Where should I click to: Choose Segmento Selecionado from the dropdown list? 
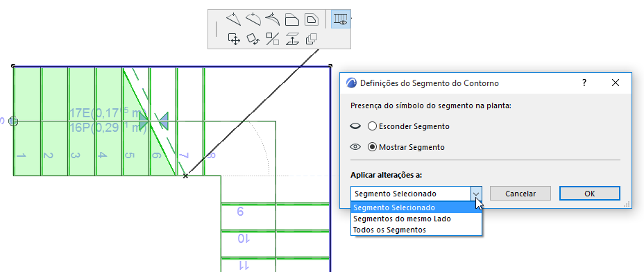416,207
